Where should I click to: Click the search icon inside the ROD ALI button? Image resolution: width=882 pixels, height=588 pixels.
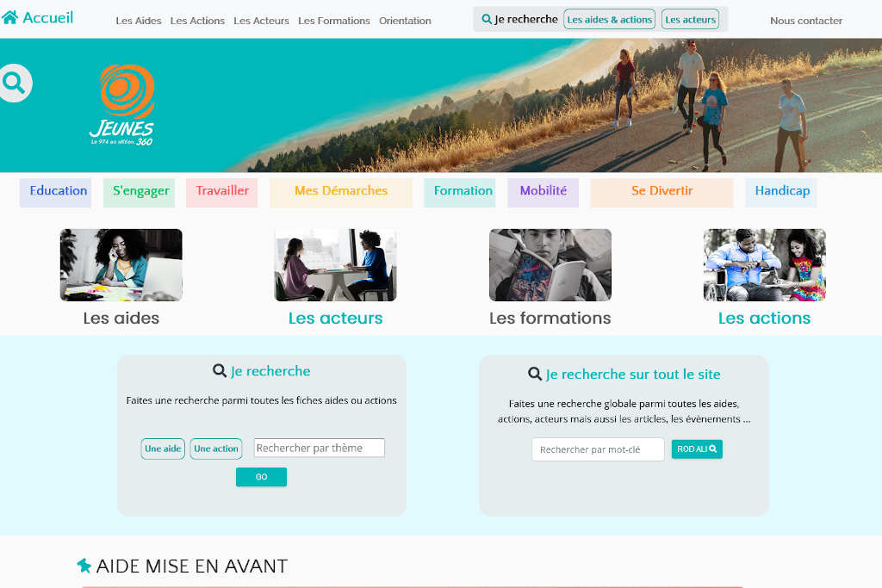click(x=713, y=449)
